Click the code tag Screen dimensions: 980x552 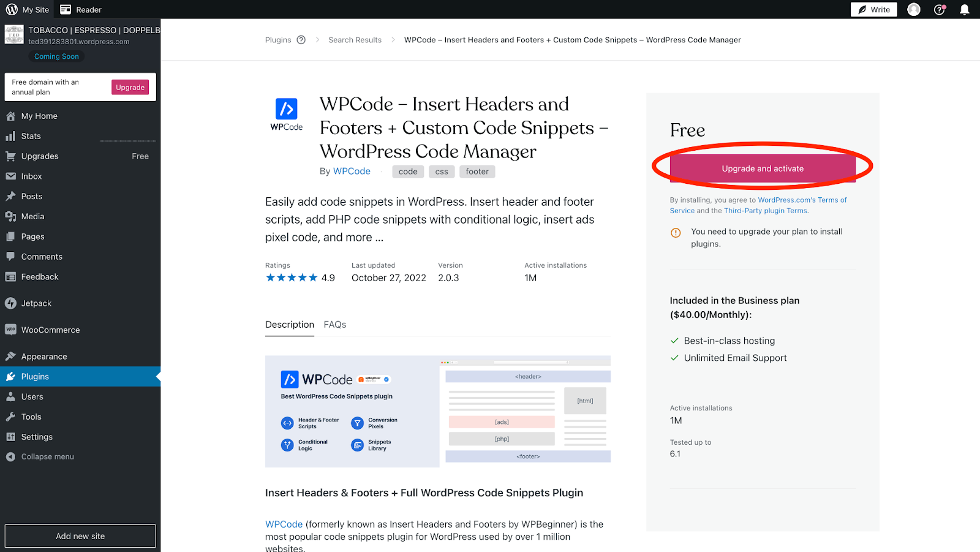408,172
